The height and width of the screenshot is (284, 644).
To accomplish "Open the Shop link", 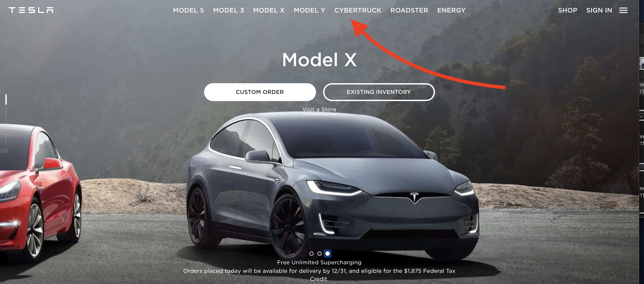I will click(x=567, y=10).
